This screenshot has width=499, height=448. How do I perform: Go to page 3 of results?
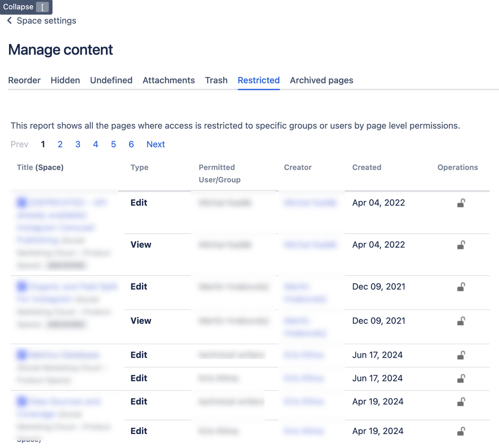point(77,144)
